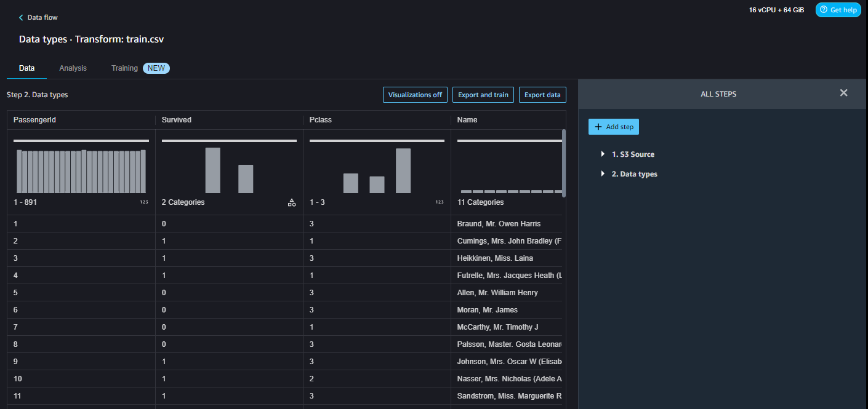Close the ALL STEPS panel

(843, 92)
